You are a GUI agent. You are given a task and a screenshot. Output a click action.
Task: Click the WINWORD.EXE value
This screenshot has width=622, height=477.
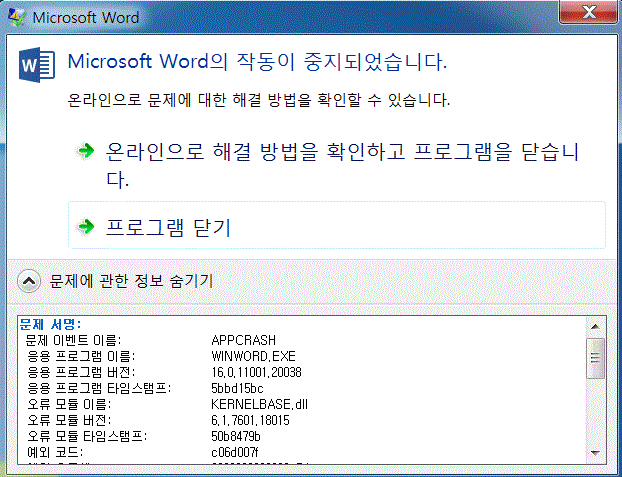[253, 356]
